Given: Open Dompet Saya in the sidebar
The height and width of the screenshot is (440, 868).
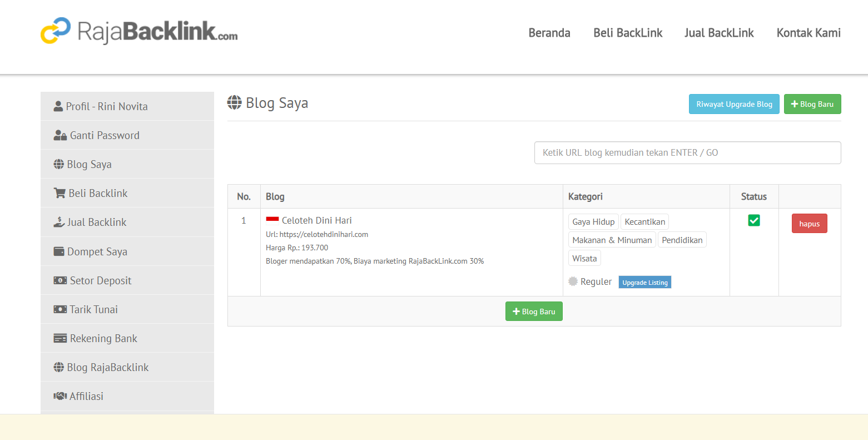Looking at the screenshot, I should [x=127, y=251].
